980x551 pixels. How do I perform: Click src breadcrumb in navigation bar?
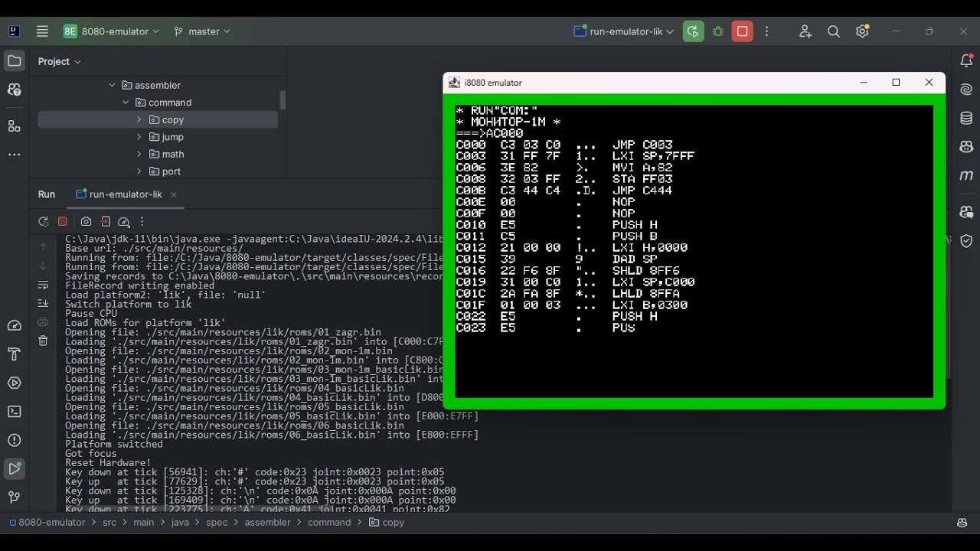click(x=109, y=523)
